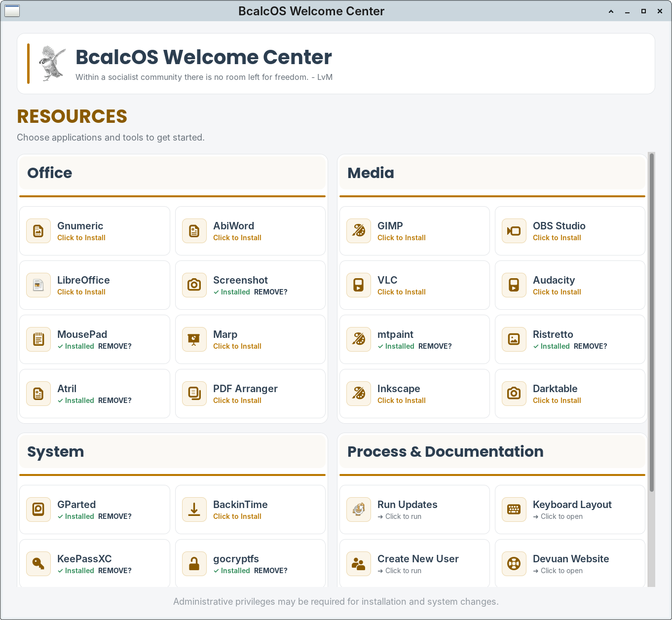Click the AbiWord document icon

(x=194, y=231)
